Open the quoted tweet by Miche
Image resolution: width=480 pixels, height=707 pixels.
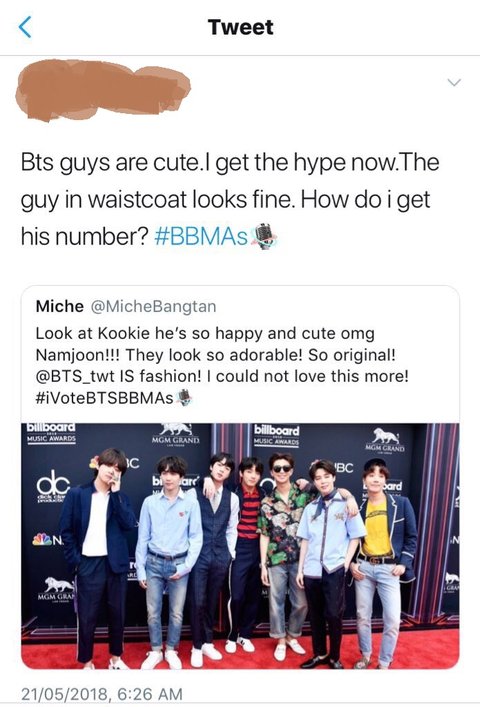click(240, 477)
